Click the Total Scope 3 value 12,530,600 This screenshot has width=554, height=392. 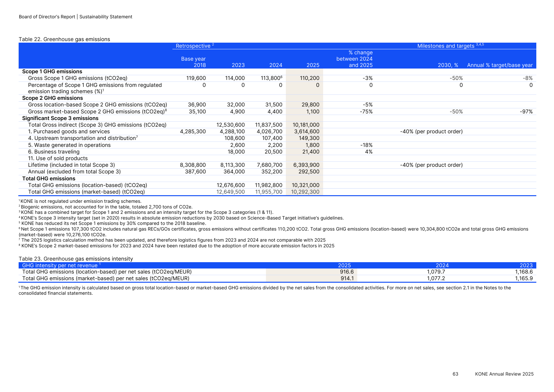(231, 125)
